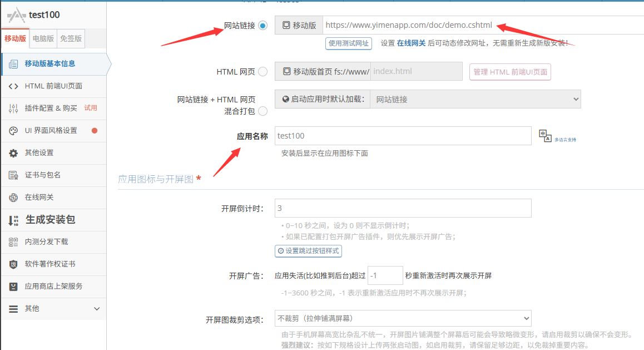Screen dimensions: 644x350
Task: Click the 多语言支持 translate icon
Action: click(x=544, y=135)
